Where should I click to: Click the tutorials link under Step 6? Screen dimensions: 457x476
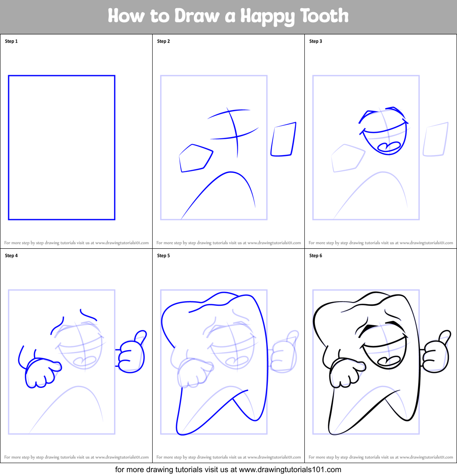[381, 457]
